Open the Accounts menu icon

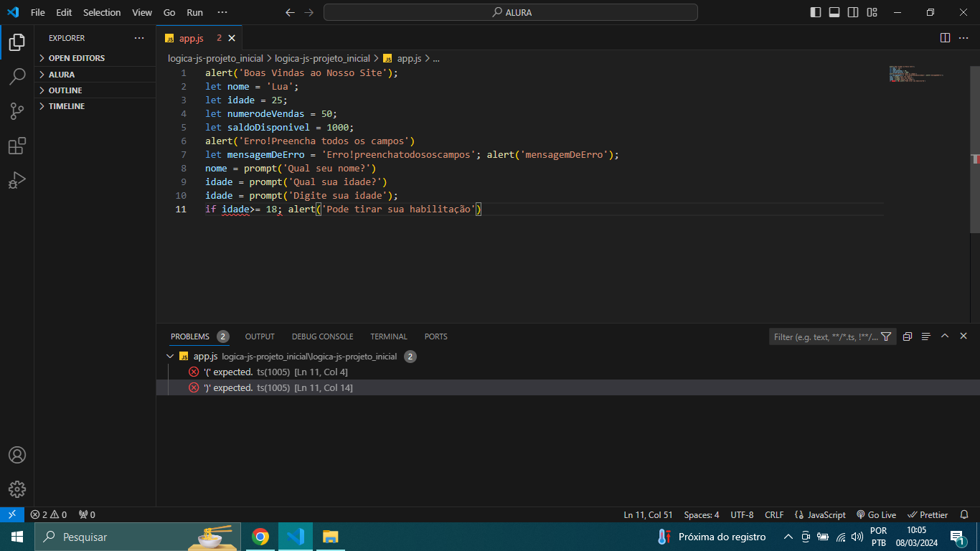click(x=17, y=455)
